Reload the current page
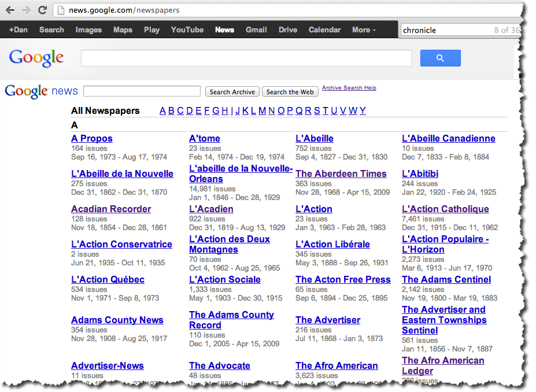Viewport: 536px width, 392px height. coord(41,10)
